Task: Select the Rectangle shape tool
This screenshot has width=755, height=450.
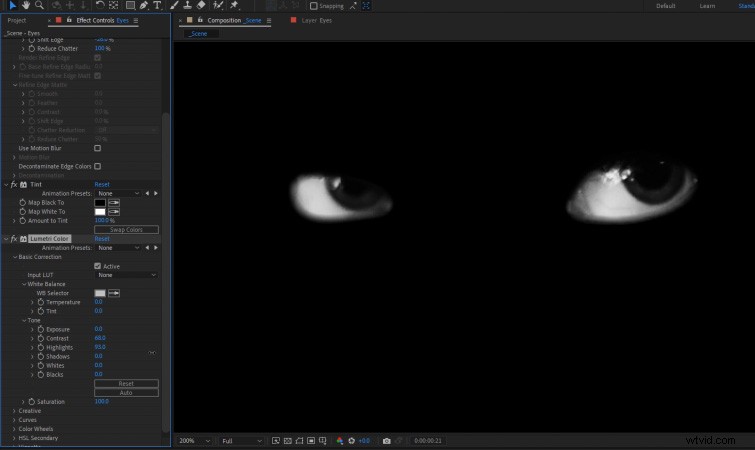Action: 130,5
